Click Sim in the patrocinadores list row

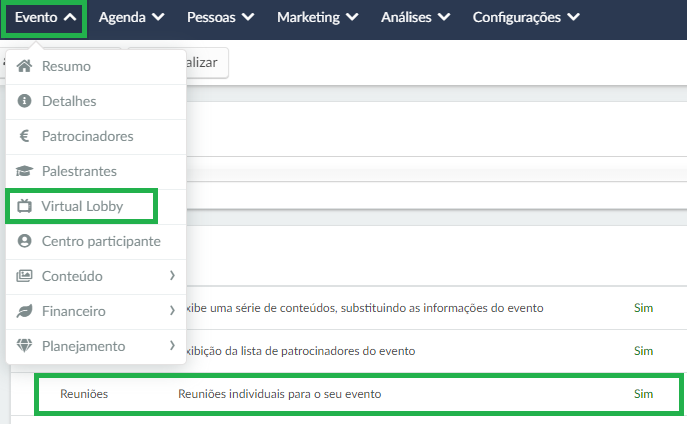point(643,351)
